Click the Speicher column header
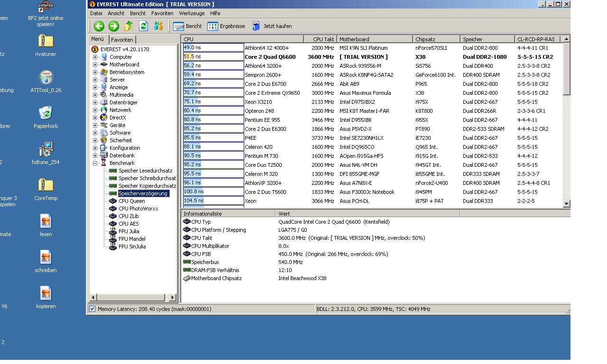Image resolution: width=607 pixels, height=364 pixels. (x=487, y=39)
